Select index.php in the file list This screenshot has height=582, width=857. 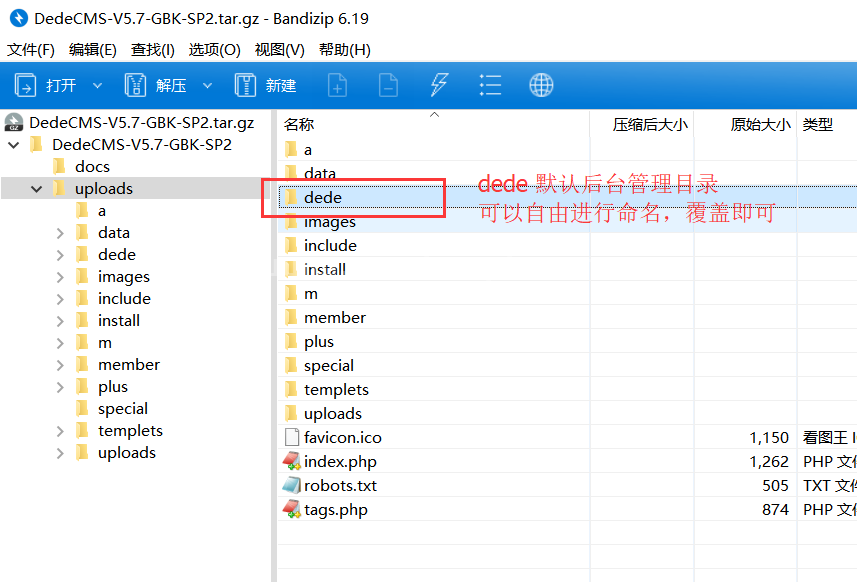click(340, 462)
